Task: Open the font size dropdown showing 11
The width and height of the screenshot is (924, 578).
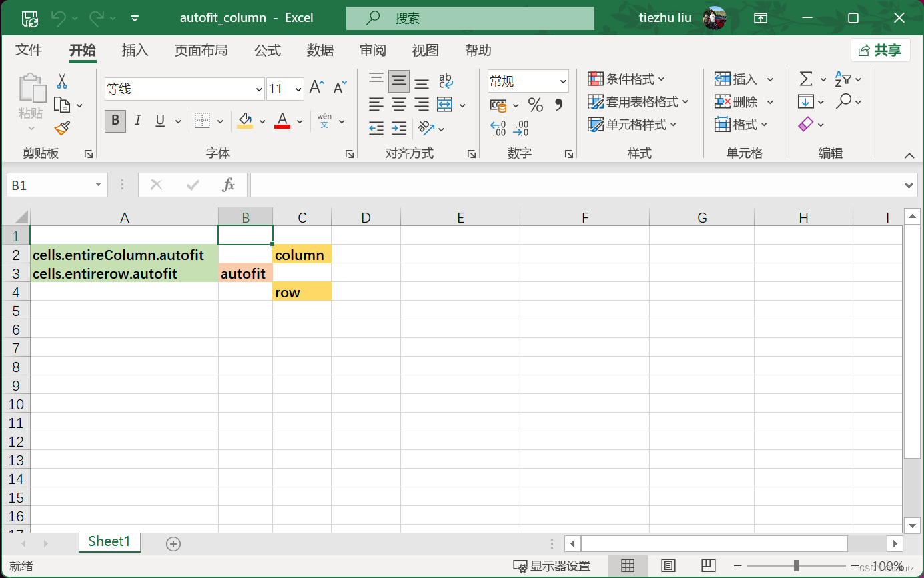Action: 298,89
